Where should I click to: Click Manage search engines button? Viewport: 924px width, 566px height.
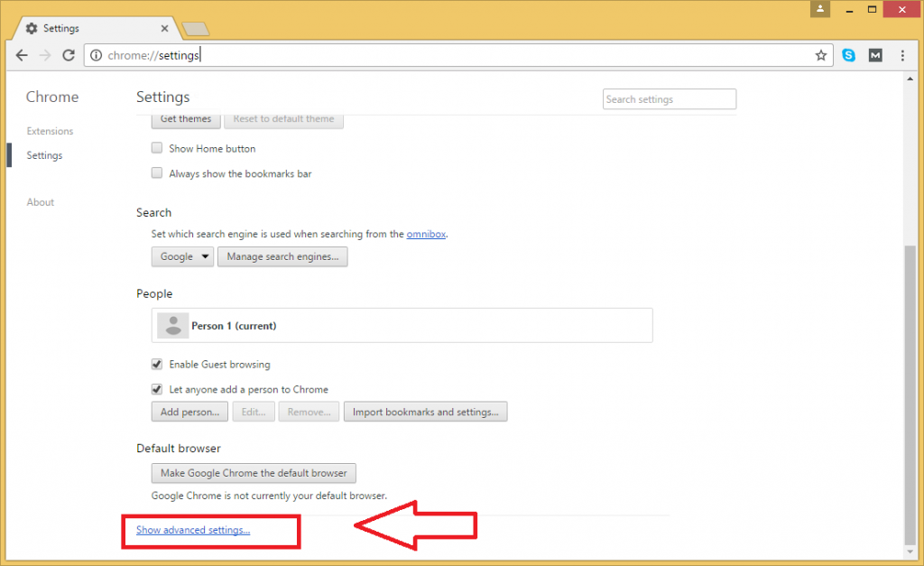tap(282, 257)
